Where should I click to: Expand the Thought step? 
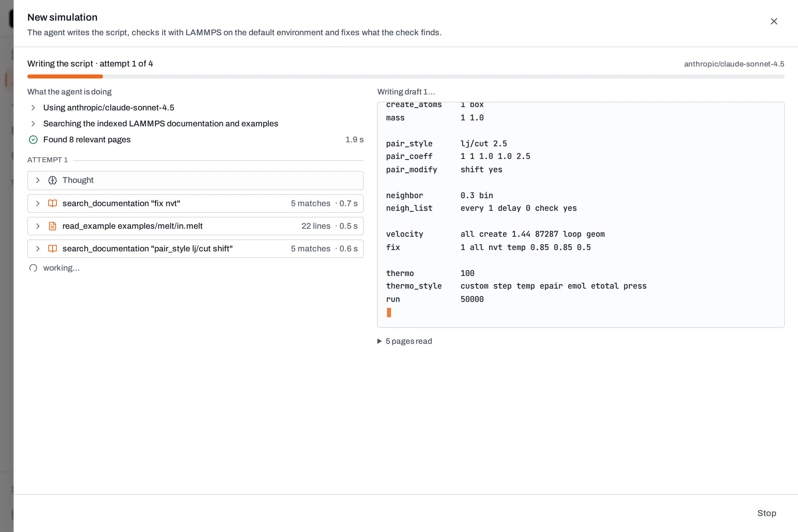point(195,180)
